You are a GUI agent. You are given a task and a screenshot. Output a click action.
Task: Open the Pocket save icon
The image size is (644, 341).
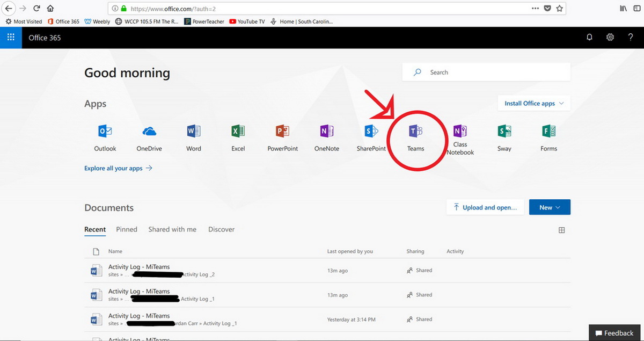[x=547, y=9]
